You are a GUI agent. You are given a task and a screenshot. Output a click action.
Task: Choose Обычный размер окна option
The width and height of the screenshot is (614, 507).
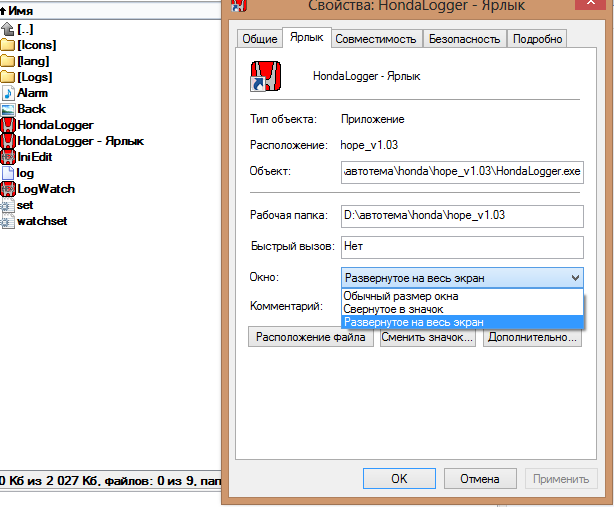(462, 296)
